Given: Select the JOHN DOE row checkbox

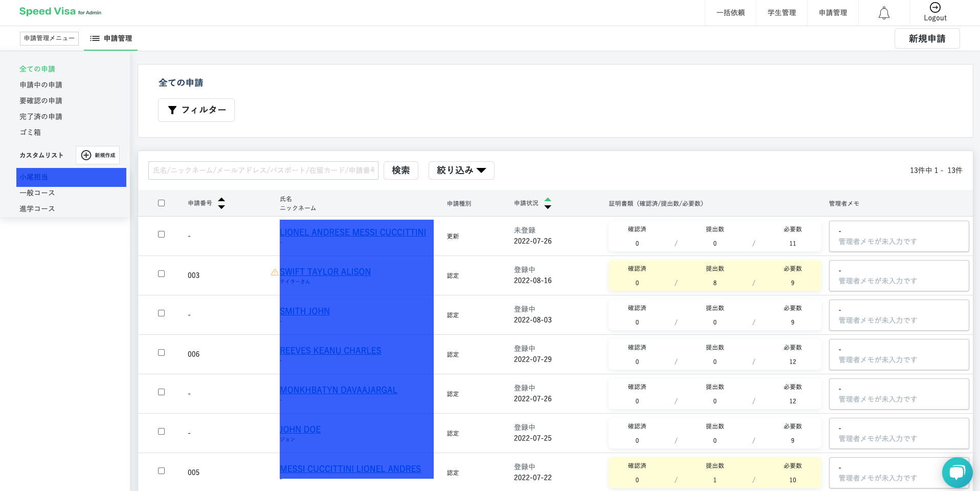Looking at the screenshot, I should 162,432.
